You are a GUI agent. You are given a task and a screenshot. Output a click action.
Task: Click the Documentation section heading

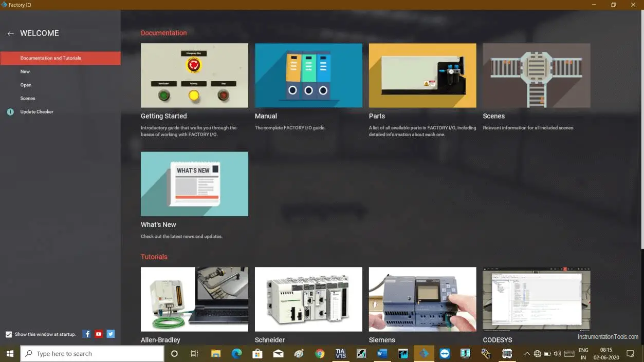pyautogui.click(x=163, y=33)
